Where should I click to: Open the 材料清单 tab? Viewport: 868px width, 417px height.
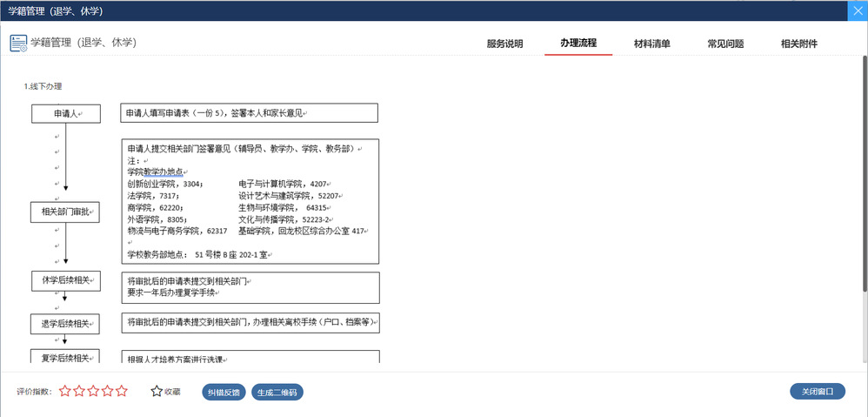(x=651, y=44)
